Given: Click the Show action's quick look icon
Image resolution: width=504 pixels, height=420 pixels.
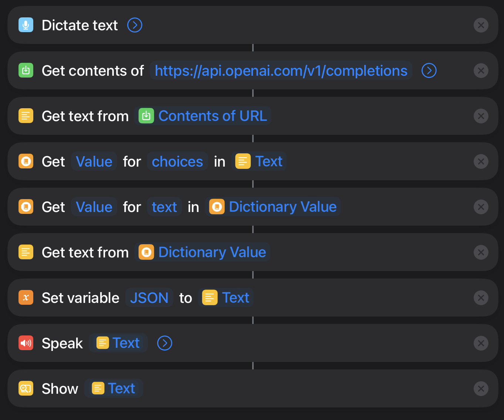Looking at the screenshot, I should coord(26,388).
